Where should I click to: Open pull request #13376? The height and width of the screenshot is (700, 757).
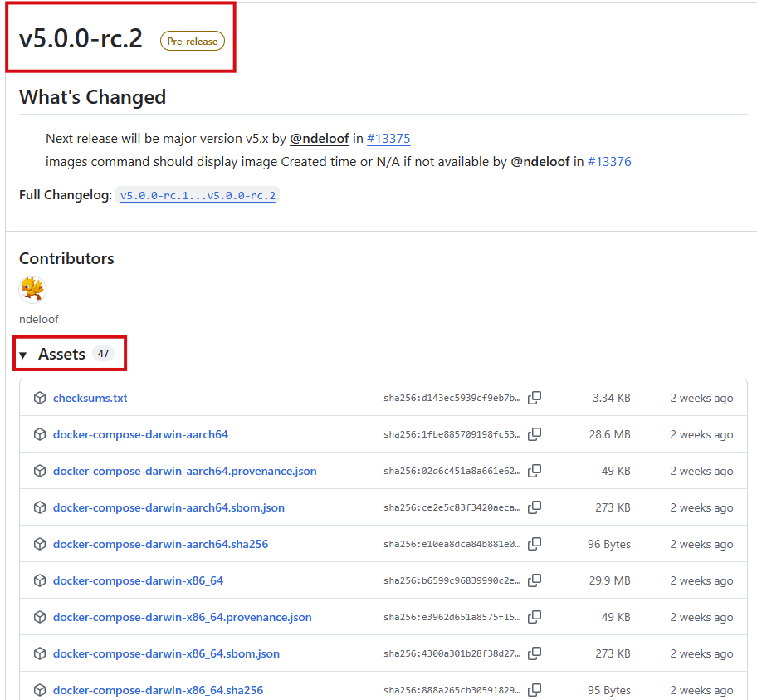[x=609, y=162]
